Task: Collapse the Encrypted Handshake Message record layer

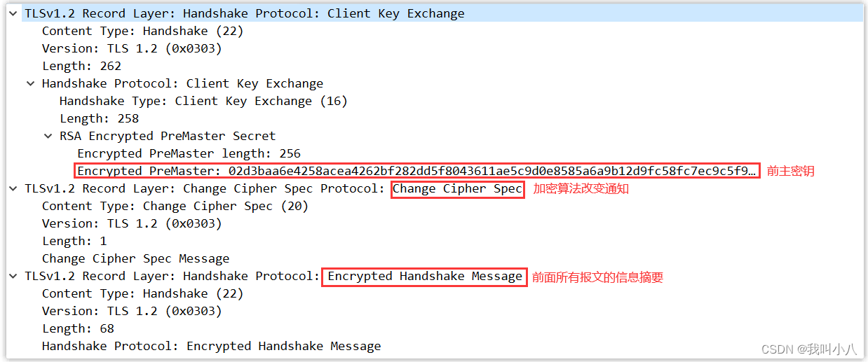Action: pyautogui.click(x=13, y=276)
